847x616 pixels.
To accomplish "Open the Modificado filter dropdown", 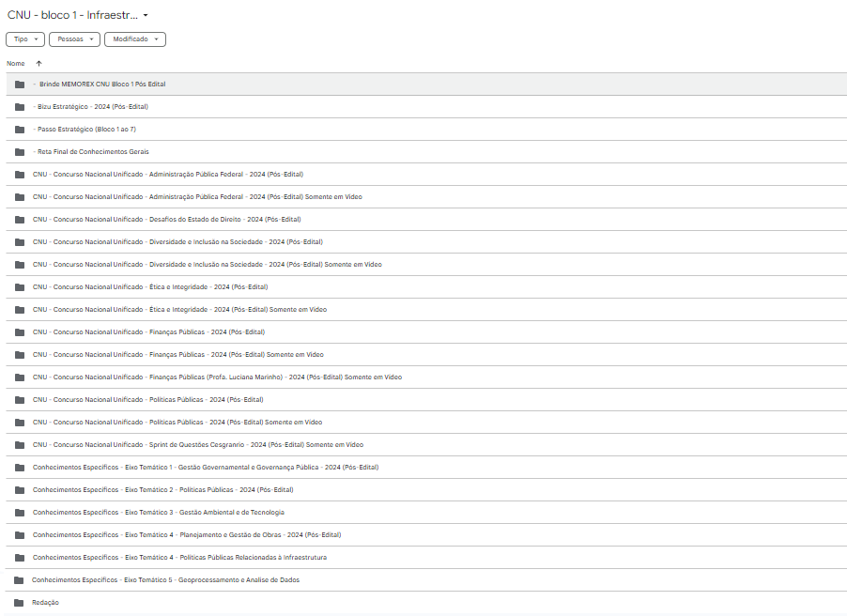I will 135,39.
